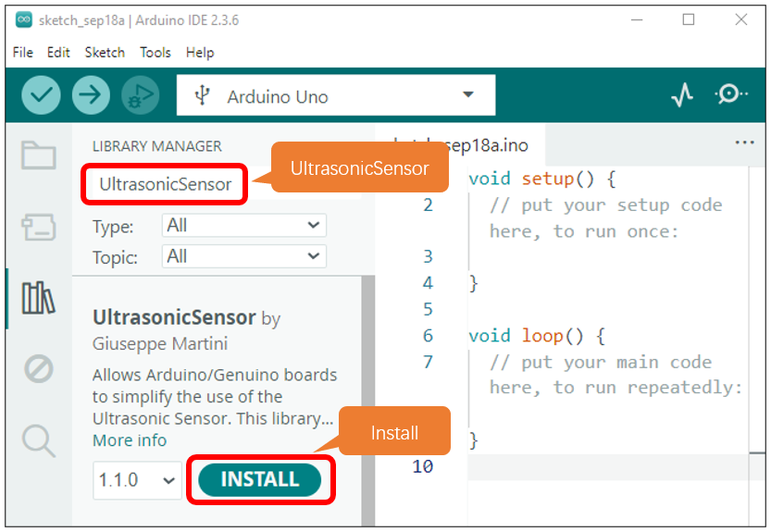Image resolution: width=771 pixels, height=532 pixels.
Task: Minimize the Arduino IDE window
Action: point(637,19)
